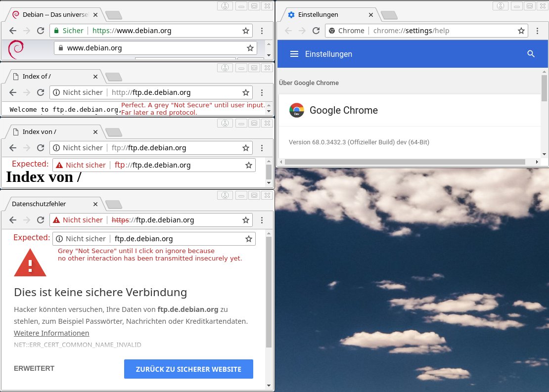Image resolution: width=549 pixels, height=392 pixels.
Task: Expand the ERWEITERT advanced options
Action: pyautogui.click(x=34, y=369)
